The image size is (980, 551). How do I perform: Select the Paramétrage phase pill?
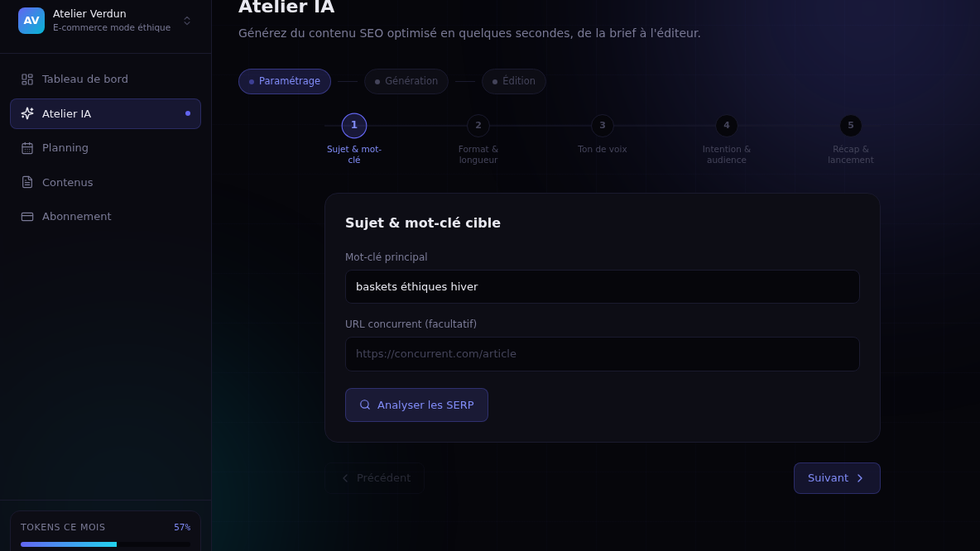(x=285, y=81)
